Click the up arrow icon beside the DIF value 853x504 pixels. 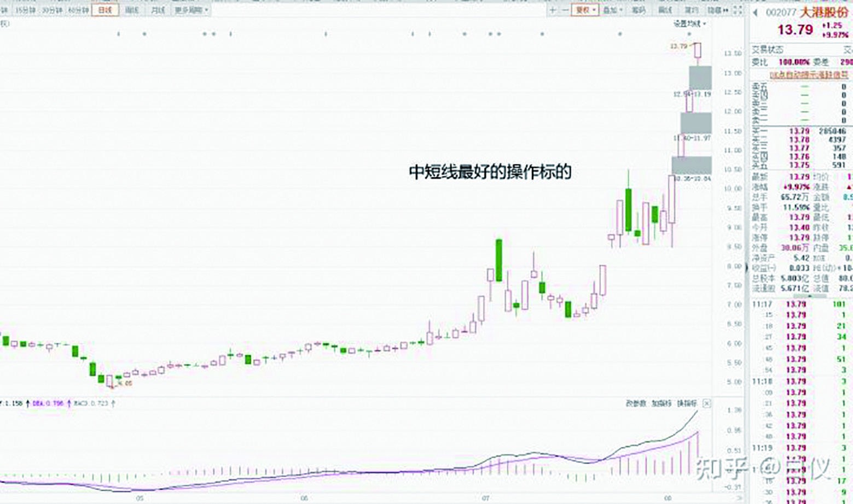(27, 402)
